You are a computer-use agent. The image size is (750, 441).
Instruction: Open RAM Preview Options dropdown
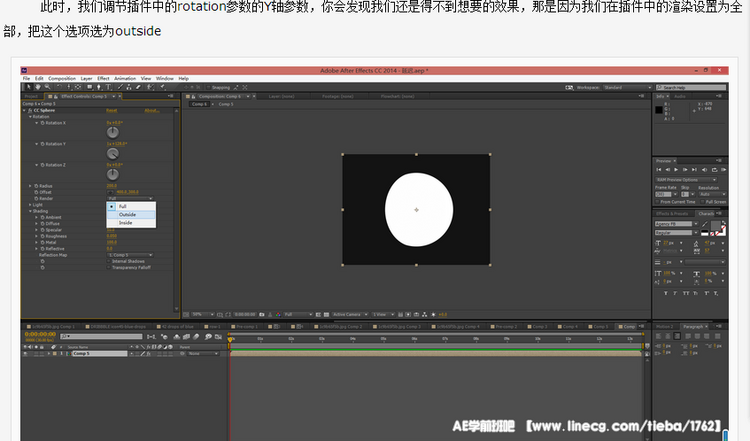pyautogui.click(x=685, y=180)
